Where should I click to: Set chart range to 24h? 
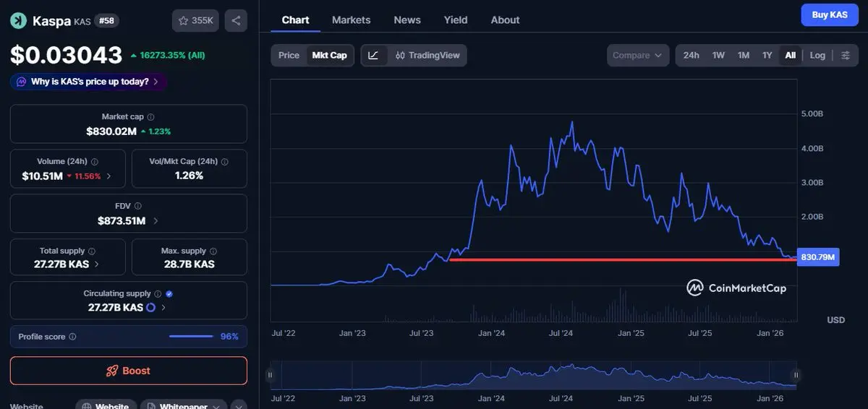pos(692,55)
